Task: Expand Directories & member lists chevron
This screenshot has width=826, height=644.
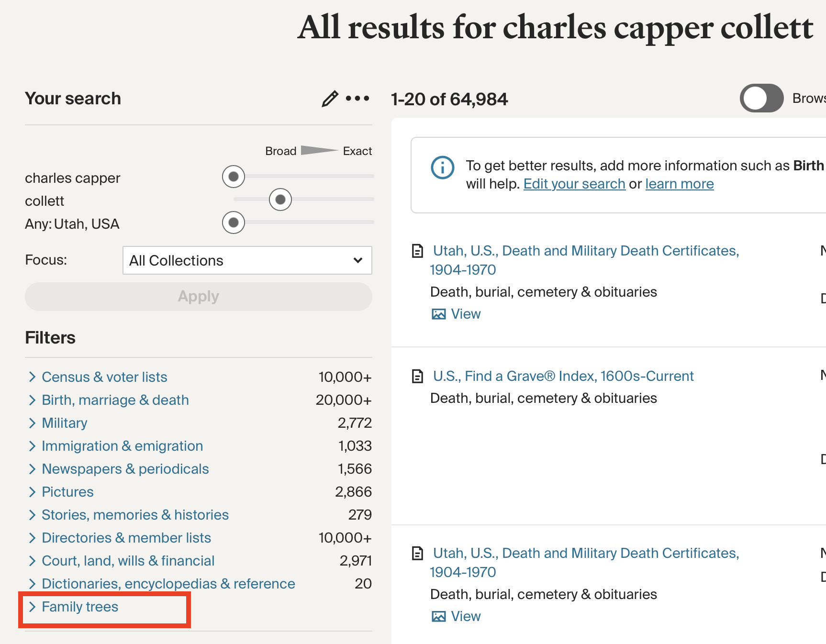Action: (x=32, y=538)
